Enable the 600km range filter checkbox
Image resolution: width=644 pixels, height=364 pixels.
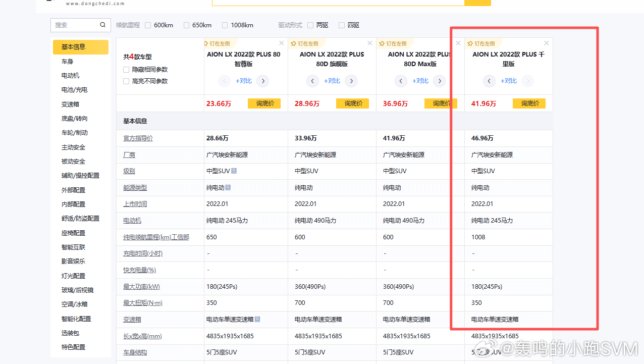click(148, 25)
